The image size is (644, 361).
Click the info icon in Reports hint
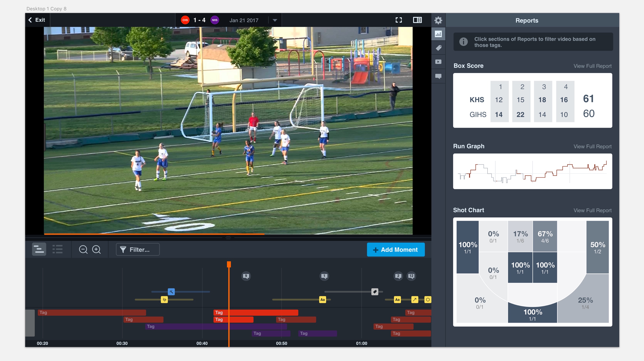pos(463,42)
